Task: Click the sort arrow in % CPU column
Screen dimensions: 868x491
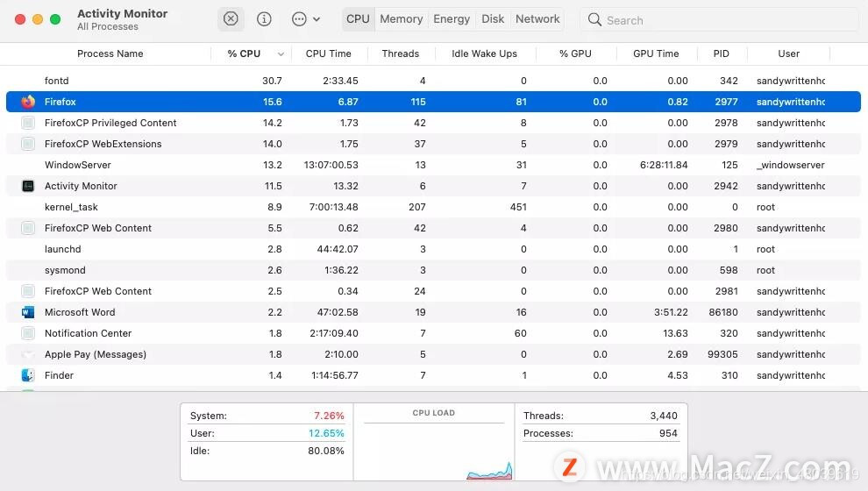Action: click(281, 54)
